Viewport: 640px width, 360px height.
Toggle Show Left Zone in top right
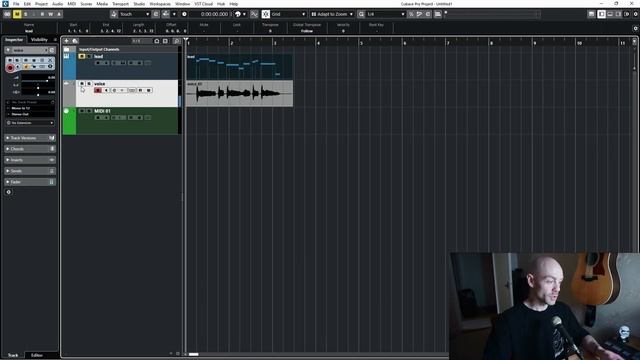[601, 14]
